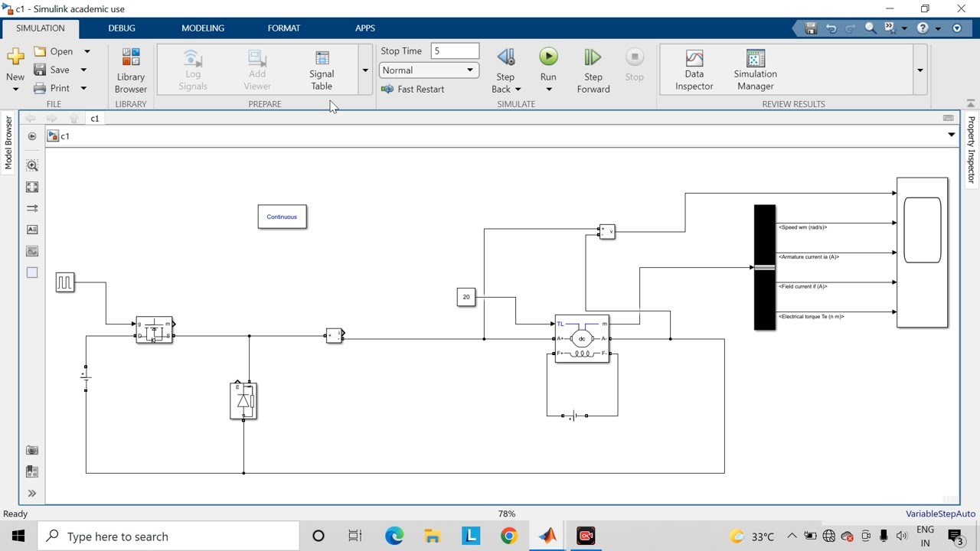
Task: Open the Simulation Manager
Action: pos(756,70)
